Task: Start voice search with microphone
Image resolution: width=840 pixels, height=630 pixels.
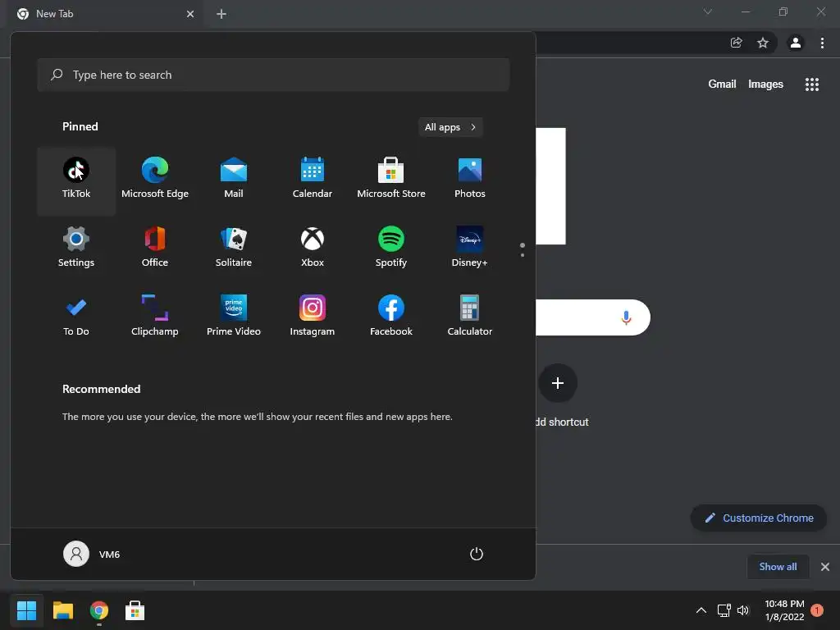Action: point(626,317)
